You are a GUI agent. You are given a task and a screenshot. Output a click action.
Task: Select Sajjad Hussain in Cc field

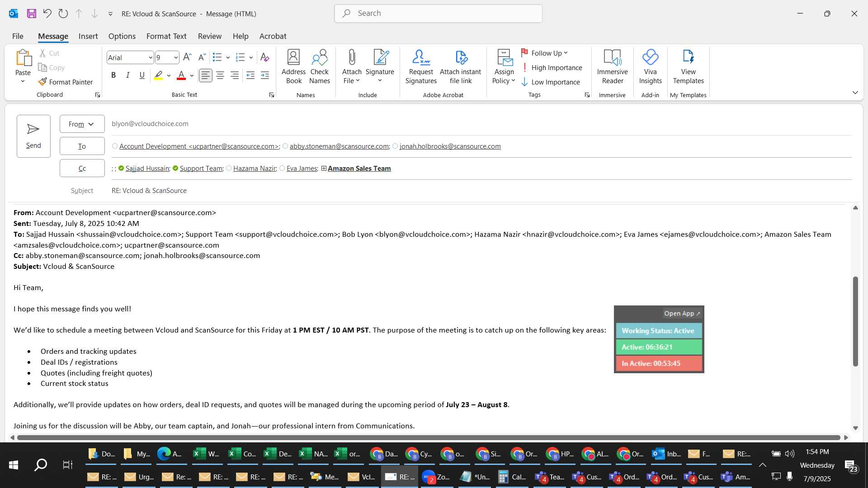click(147, 168)
